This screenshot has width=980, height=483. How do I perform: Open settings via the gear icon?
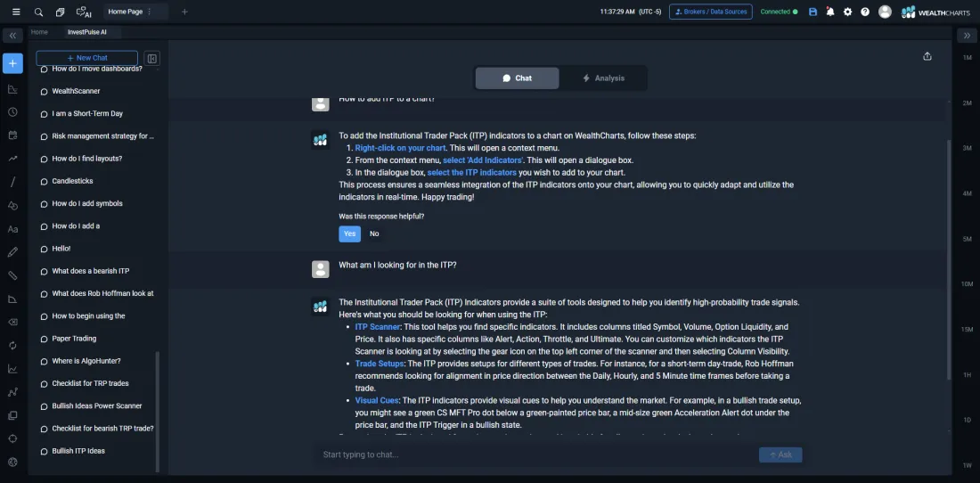point(847,12)
